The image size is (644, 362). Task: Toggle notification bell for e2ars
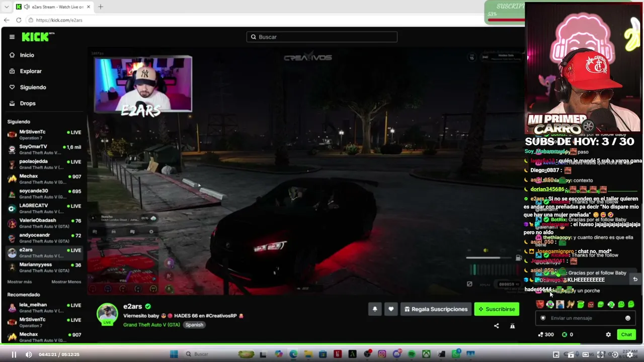375,309
